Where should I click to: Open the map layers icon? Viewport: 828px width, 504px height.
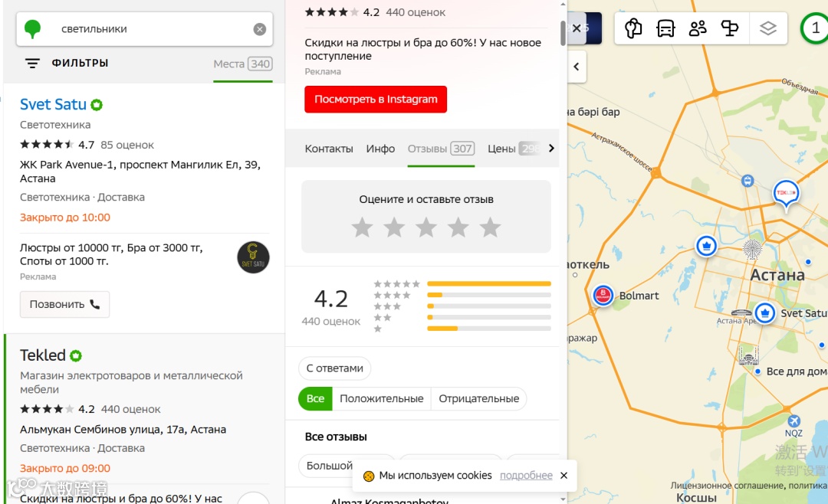pyautogui.click(x=768, y=28)
